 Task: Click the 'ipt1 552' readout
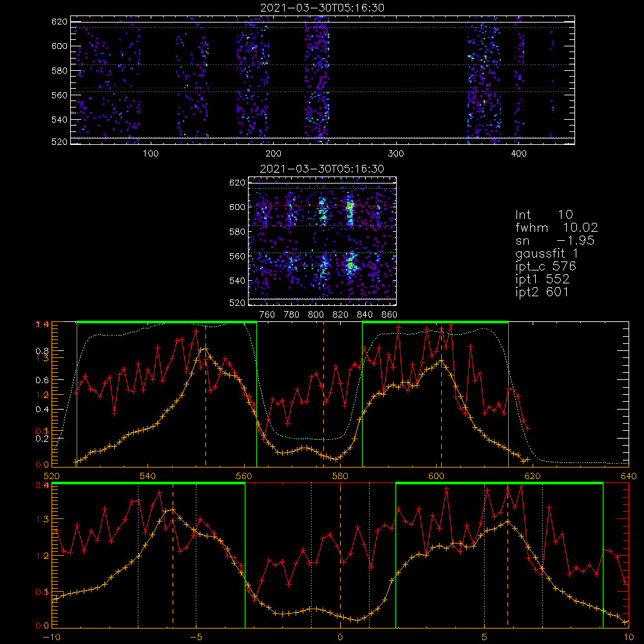pos(542,279)
